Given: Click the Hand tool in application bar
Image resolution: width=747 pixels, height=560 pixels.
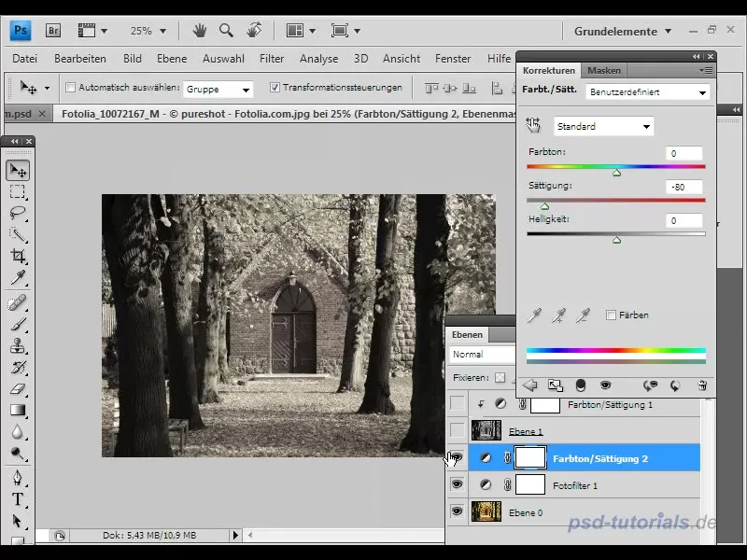Looking at the screenshot, I should 199,31.
